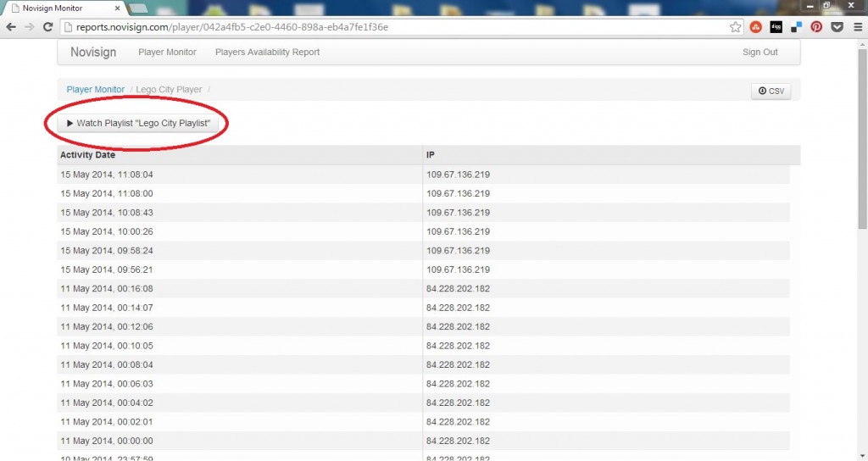Screen dimensions: 868x461
Task: Click IP 109.67.136.219 in the 11:08:04 row
Action: point(458,175)
